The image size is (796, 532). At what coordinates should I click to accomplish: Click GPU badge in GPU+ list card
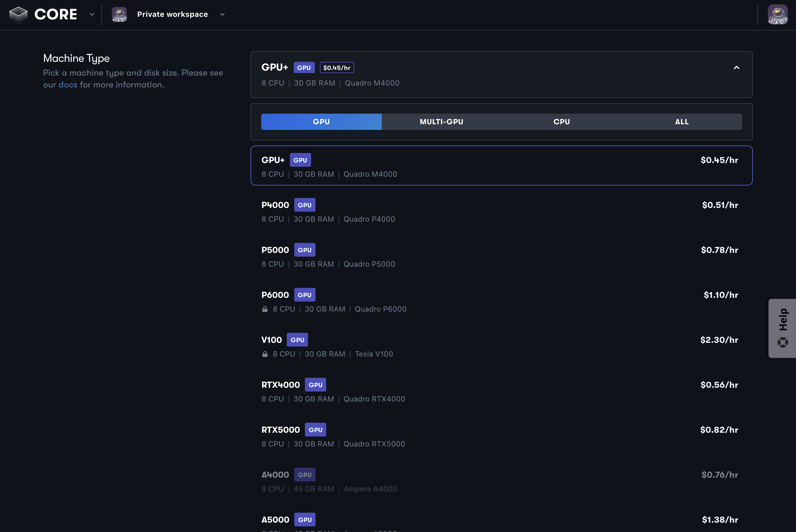click(300, 160)
